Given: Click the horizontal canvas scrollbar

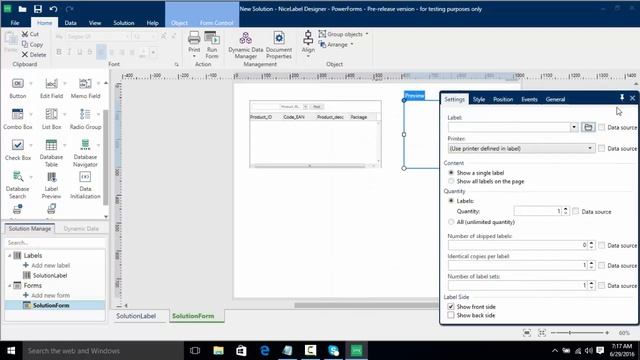Looking at the screenshot, I should point(366,305).
